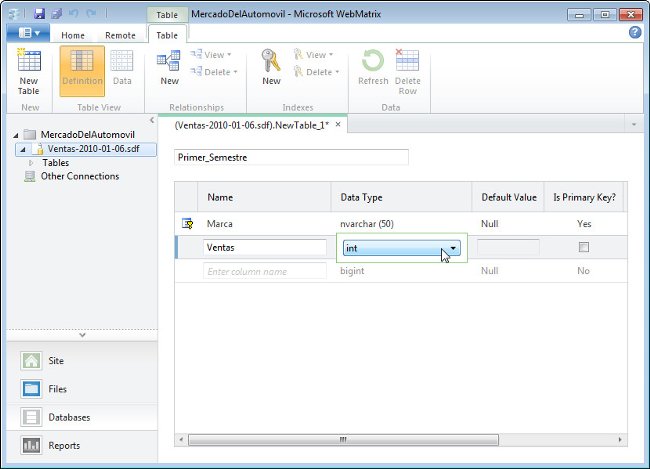The image size is (650, 469).
Task: Create a New relationship
Action: (169, 68)
